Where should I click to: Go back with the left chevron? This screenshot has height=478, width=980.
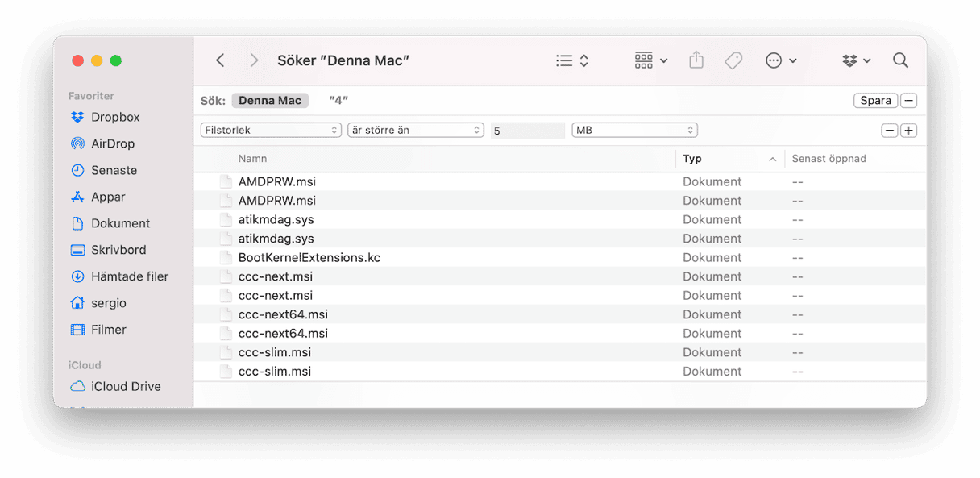coord(220,60)
